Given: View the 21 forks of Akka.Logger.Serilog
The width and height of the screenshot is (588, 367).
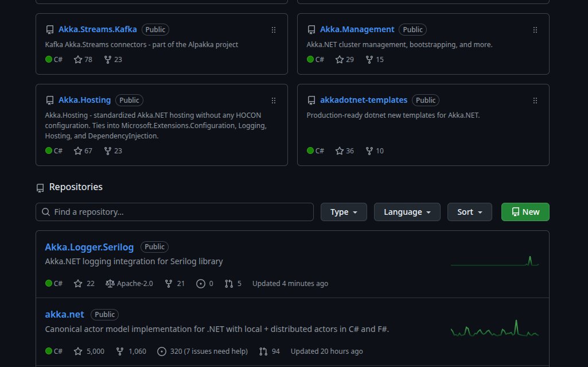Looking at the screenshot, I should click(x=175, y=283).
